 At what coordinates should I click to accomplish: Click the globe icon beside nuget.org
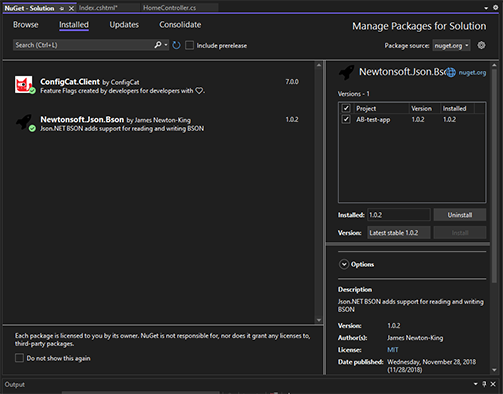(x=451, y=72)
